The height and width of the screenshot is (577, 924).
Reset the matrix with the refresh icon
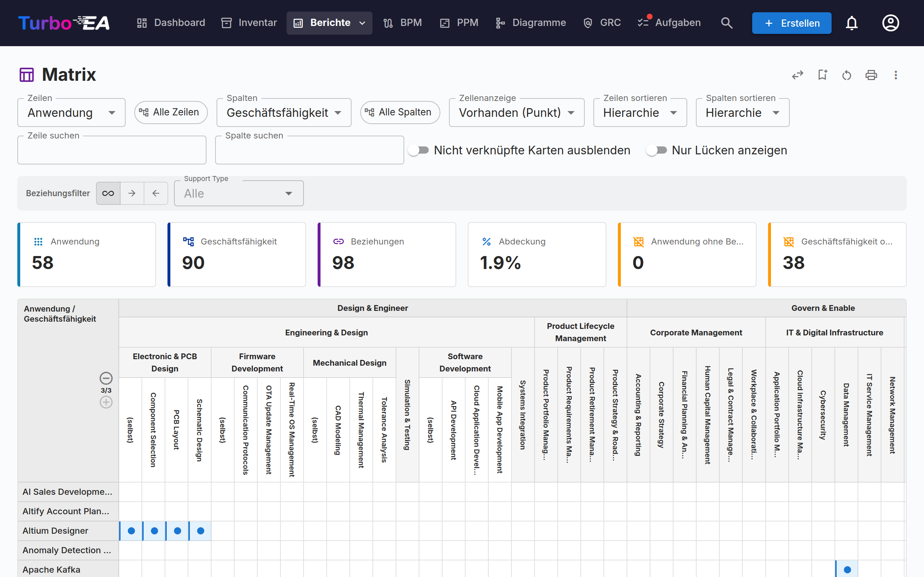pos(846,75)
